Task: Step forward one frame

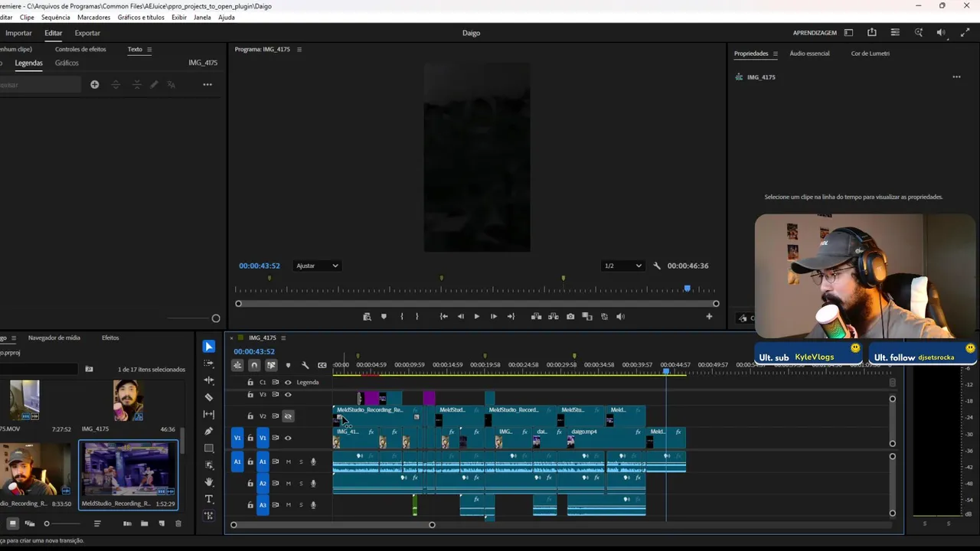Action: click(x=493, y=316)
